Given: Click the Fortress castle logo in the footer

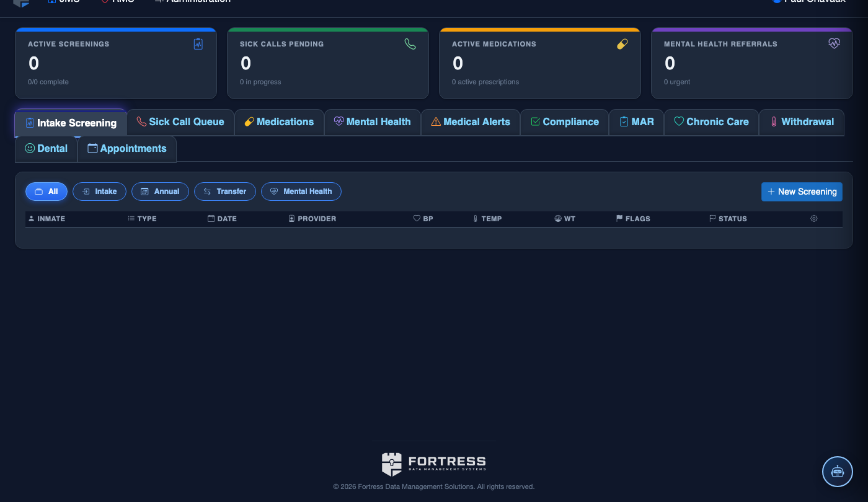Looking at the screenshot, I should click(x=392, y=464).
